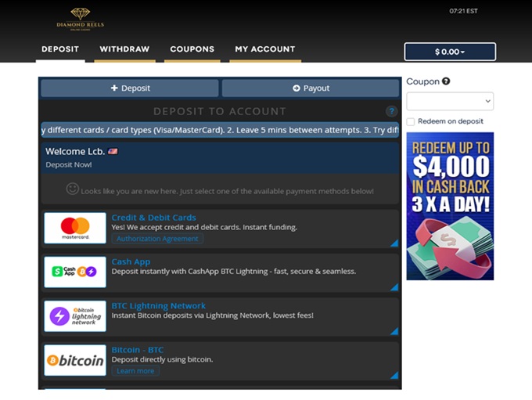Expand the Credit & Debit Cards corner arrow

tap(394, 243)
